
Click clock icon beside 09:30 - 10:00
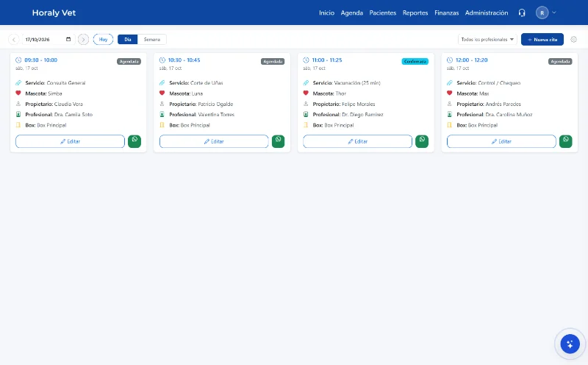point(18,60)
